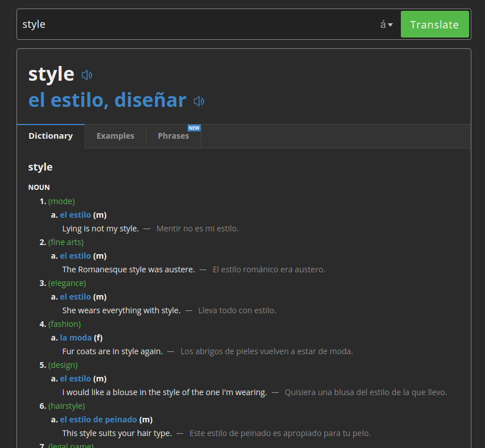Click the (hairstyle) category label
Screen dimensions: 485x448
65,405
